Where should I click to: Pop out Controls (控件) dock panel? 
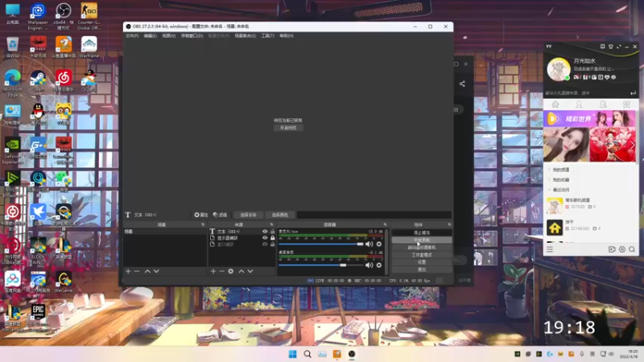click(x=449, y=224)
